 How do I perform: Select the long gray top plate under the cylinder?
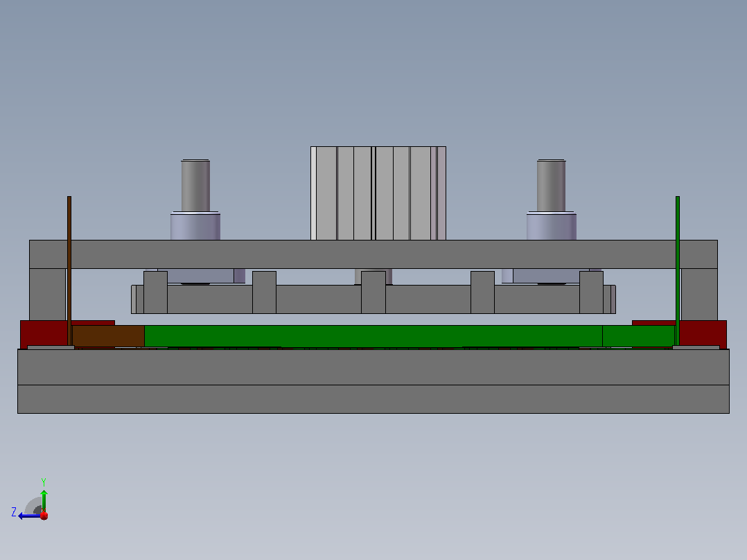pyautogui.click(x=373, y=254)
